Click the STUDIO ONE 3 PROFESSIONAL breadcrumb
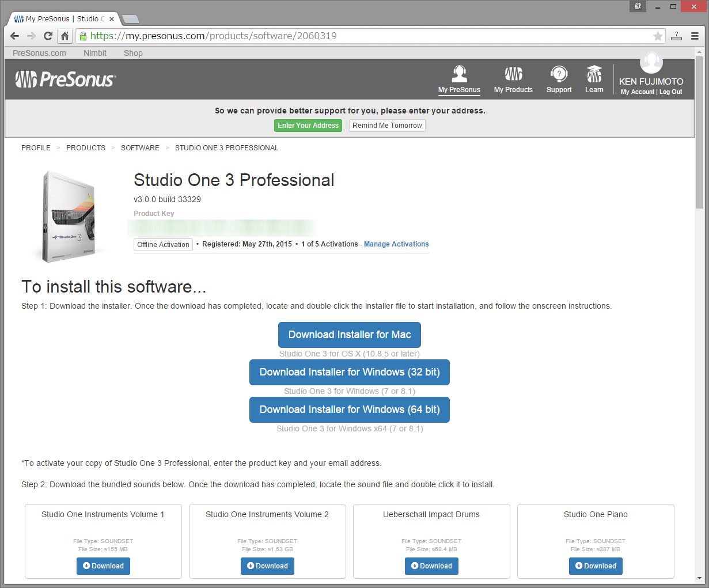709x588 pixels. [x=227, y=148]
